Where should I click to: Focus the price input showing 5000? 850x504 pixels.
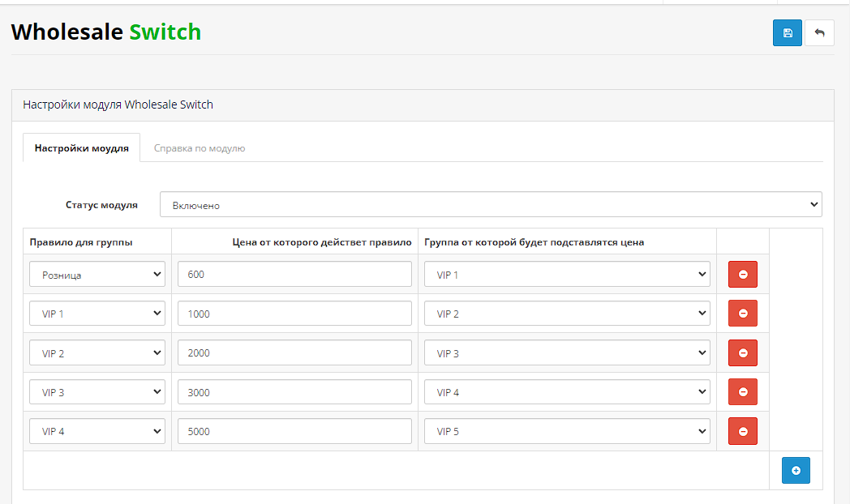pyautogui.click(x=294, y=431)
